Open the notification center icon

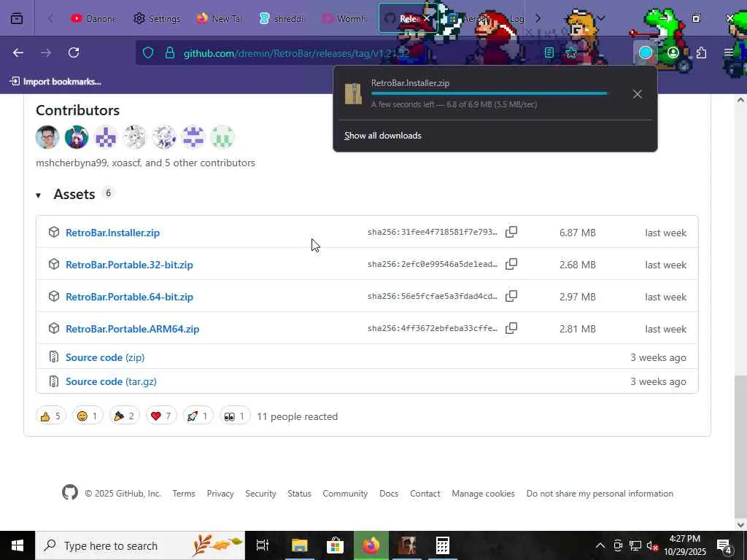point(724,545)
